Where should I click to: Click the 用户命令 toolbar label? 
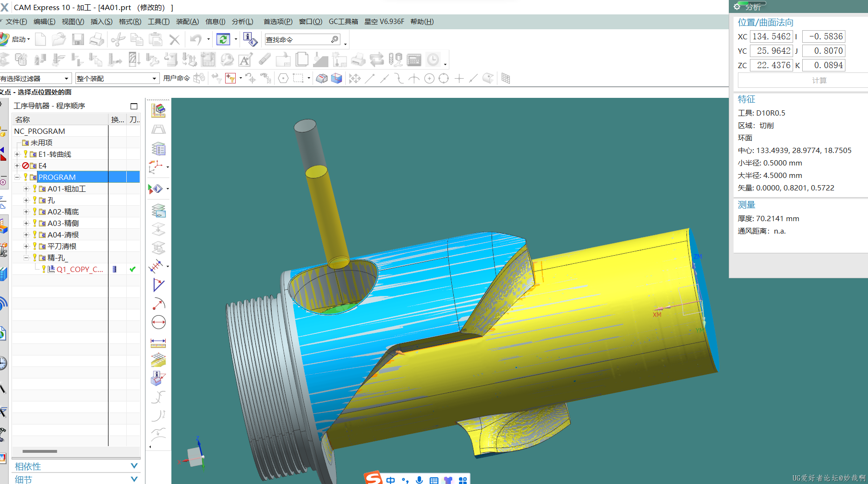tap(176, 78)
